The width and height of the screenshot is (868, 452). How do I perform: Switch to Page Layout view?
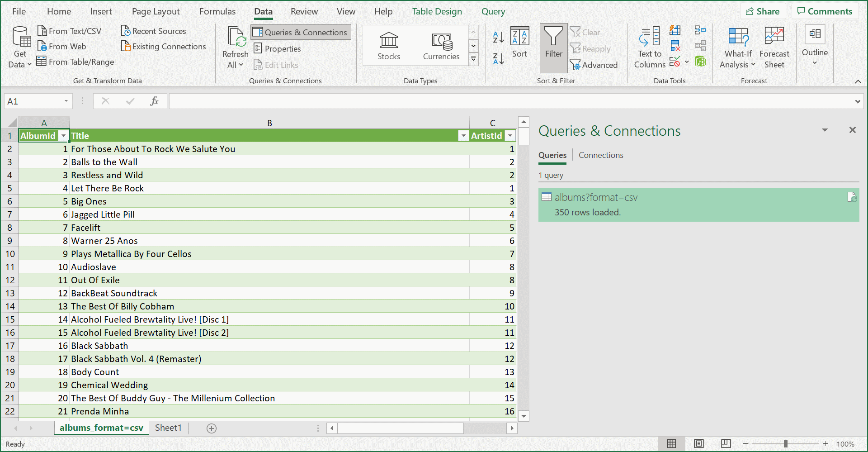click(699, 444)
